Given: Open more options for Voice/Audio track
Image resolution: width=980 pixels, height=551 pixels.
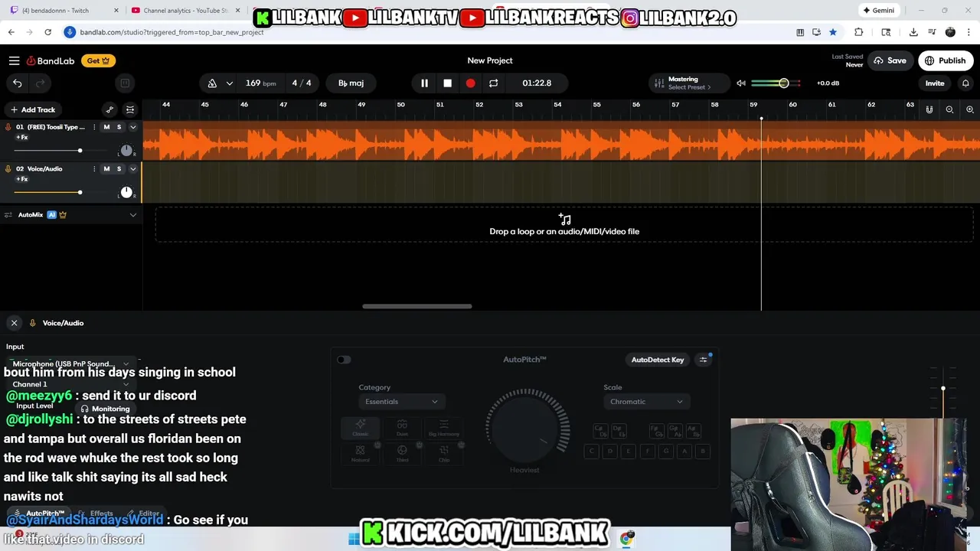Looking at the screenshot, I should point(94,169).
